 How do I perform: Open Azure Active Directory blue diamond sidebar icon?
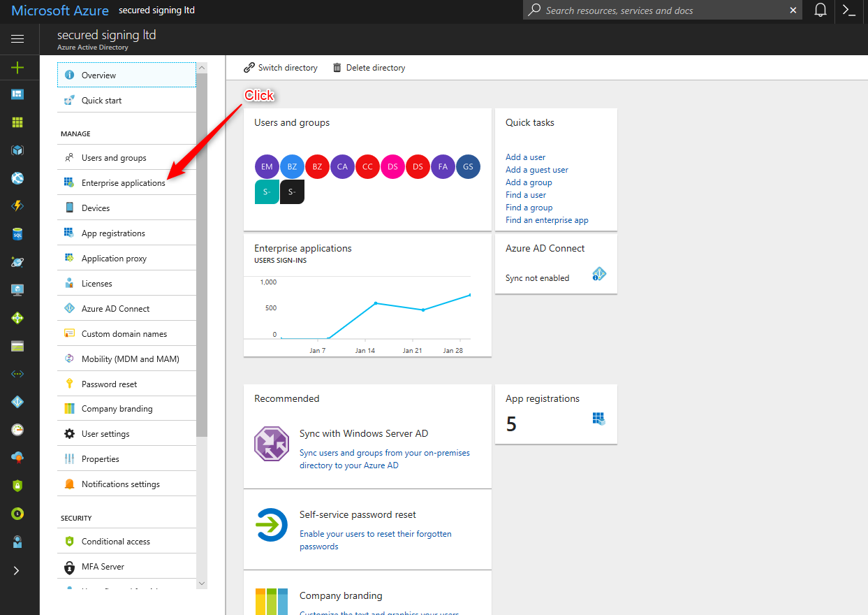tap(17, 402)
